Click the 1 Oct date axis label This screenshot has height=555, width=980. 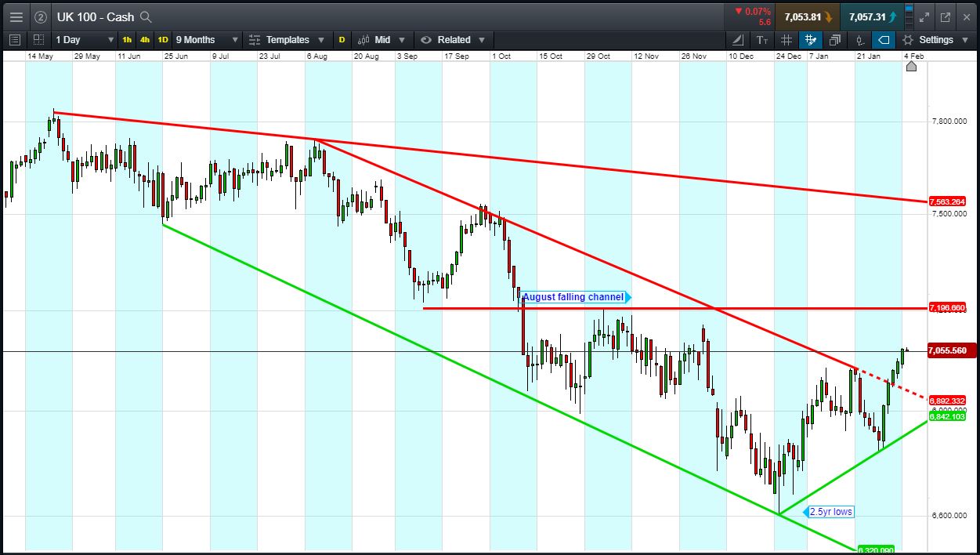click(x=501, y=56)
